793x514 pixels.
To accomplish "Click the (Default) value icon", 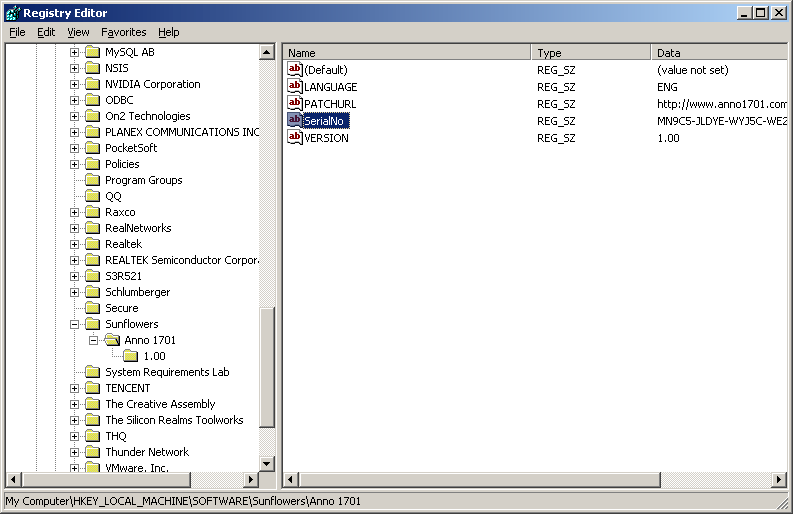I will pos(295,69).
